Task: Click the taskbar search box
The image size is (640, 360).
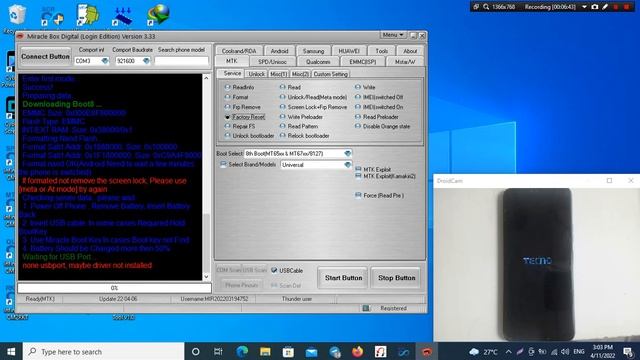Action: tap(104, 351)
